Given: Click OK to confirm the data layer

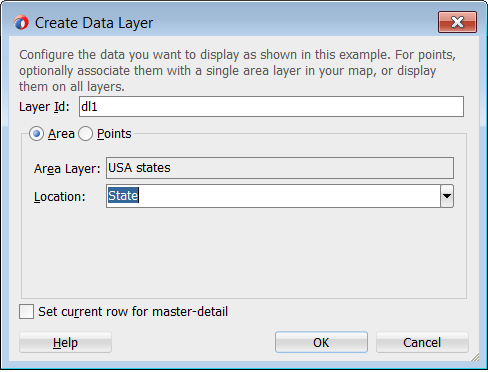Looking at the screenshot, I should [x=321, y=342].
